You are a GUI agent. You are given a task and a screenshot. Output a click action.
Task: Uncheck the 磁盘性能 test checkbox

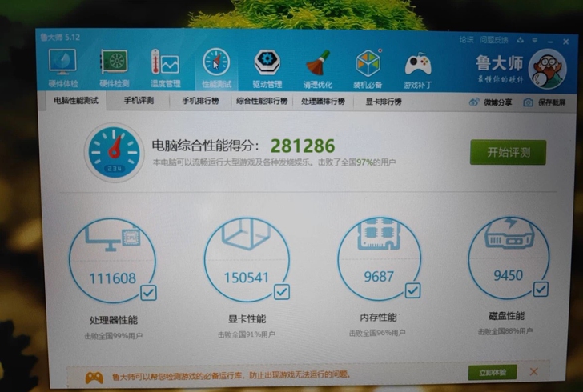tap(541, 289)
